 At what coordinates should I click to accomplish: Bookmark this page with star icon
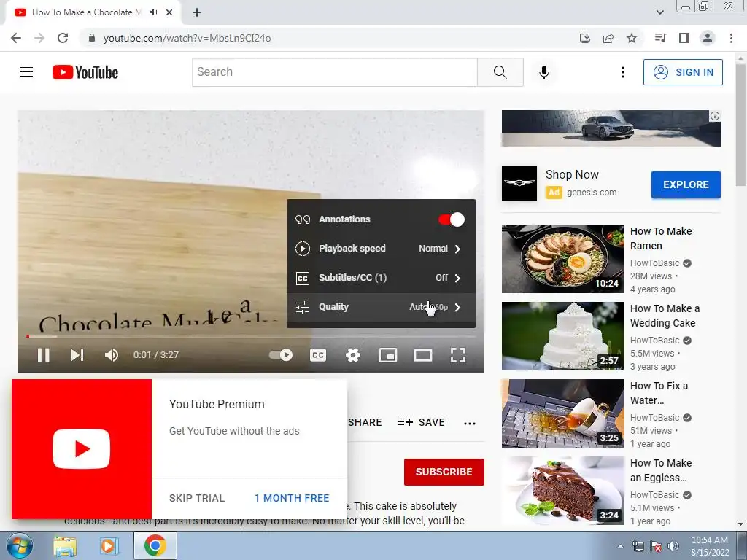[632, 38]
